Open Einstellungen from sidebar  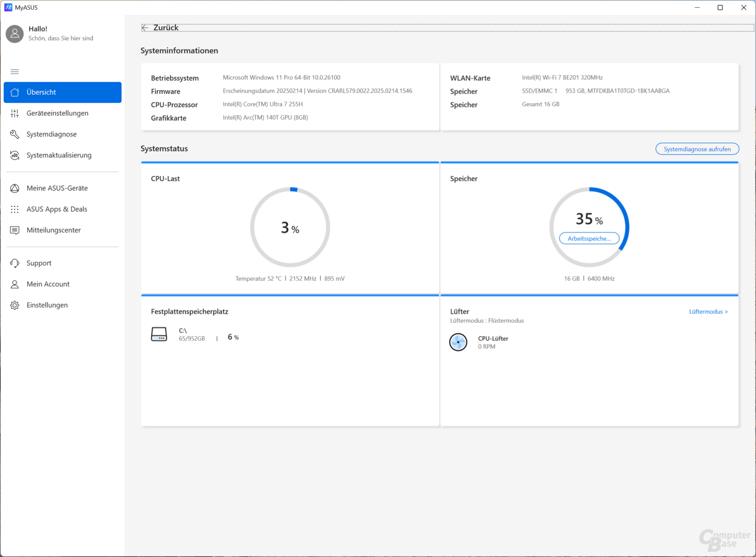62,305
